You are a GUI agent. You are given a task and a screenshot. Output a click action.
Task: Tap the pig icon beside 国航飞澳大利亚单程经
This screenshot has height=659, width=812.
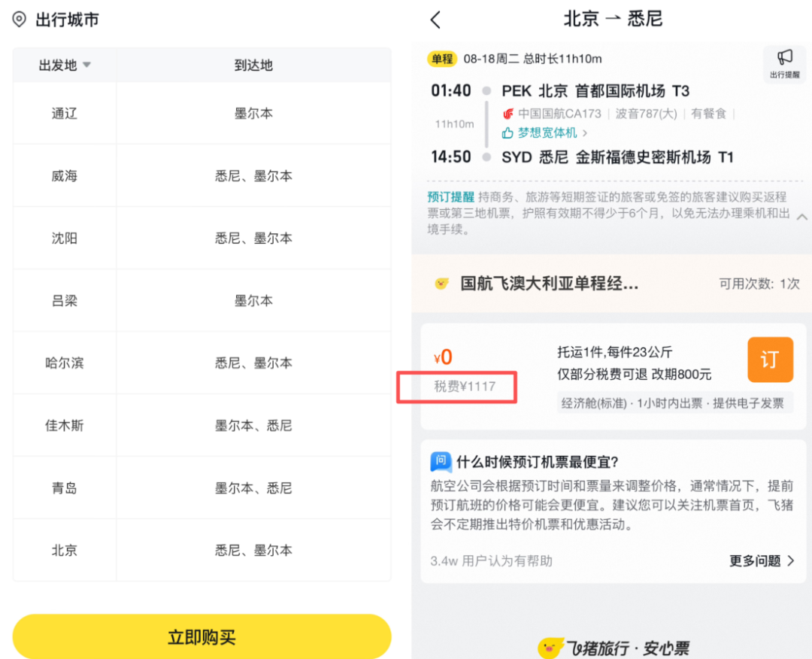(442, 284)
